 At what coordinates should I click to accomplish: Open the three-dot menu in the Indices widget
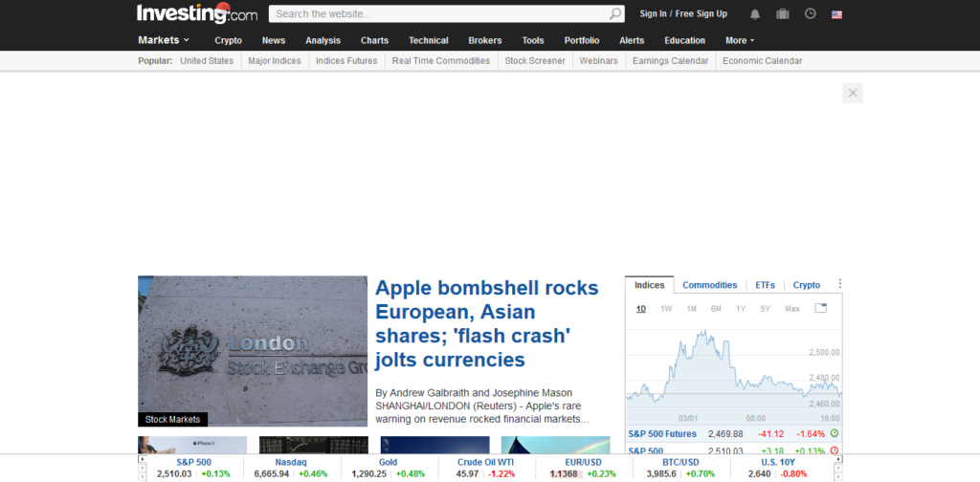click(839, 283)
